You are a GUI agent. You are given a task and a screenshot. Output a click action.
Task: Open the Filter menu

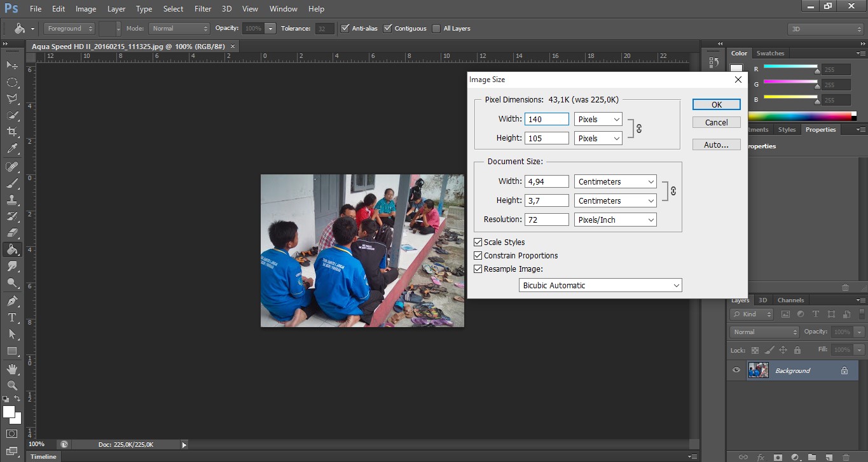pos(203,9)
